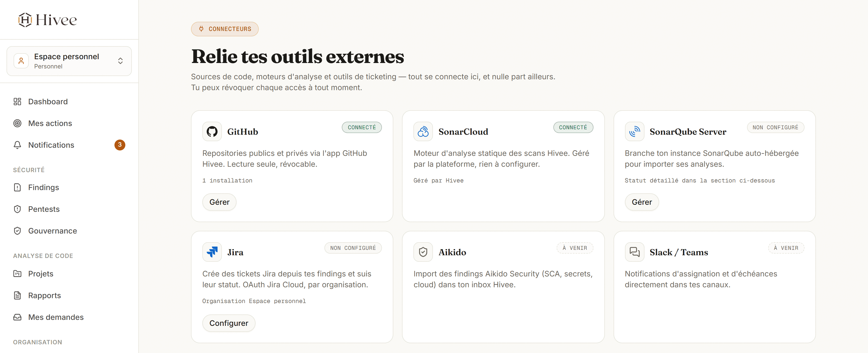
Task: Click the SonarQube Server wave icon
Action: tap(634, 132)
